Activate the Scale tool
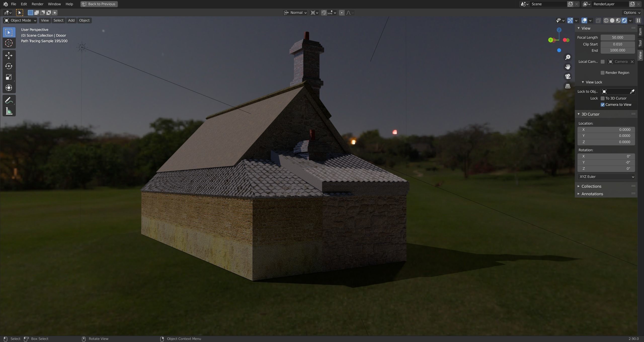The height and width of the screenshot is (342, 644). click(9, 77)
